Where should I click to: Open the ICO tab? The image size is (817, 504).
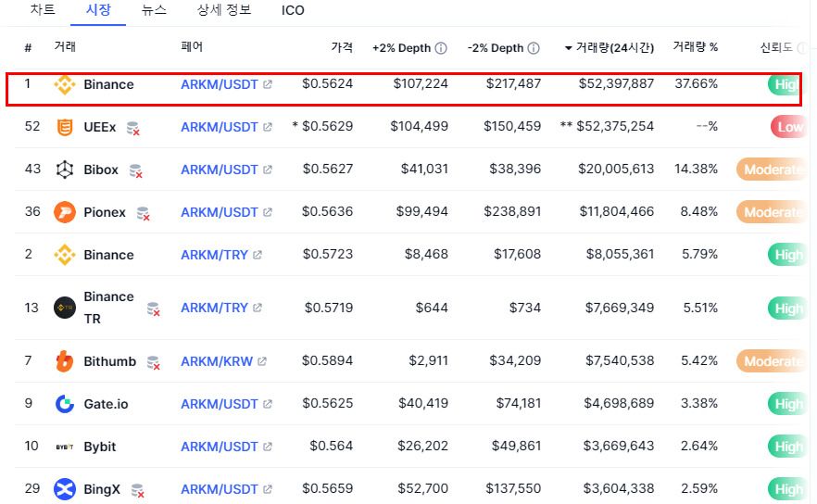click(293, 11)
